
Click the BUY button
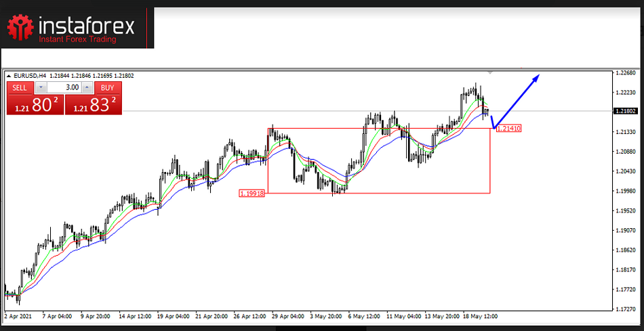[x=107, y=87]
